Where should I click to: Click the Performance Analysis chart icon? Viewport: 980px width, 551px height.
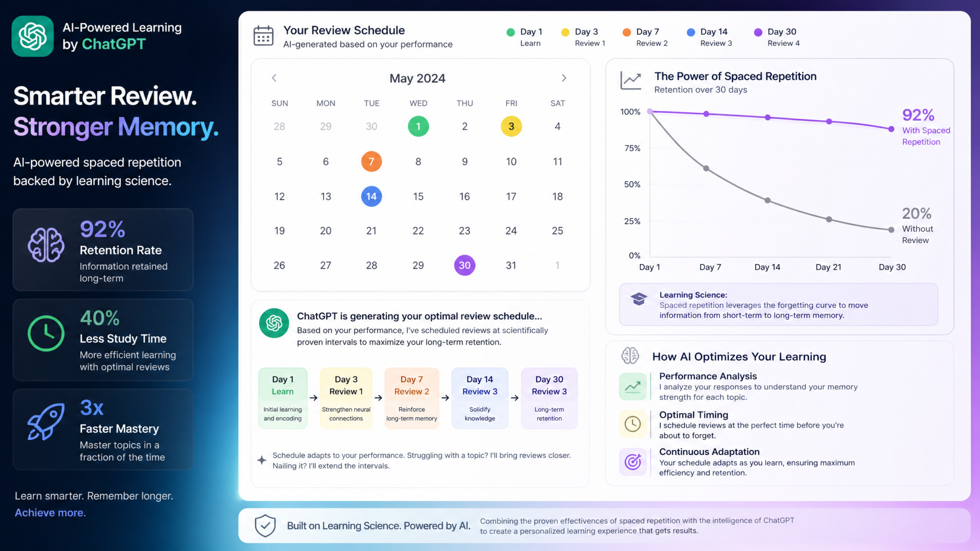633,386
